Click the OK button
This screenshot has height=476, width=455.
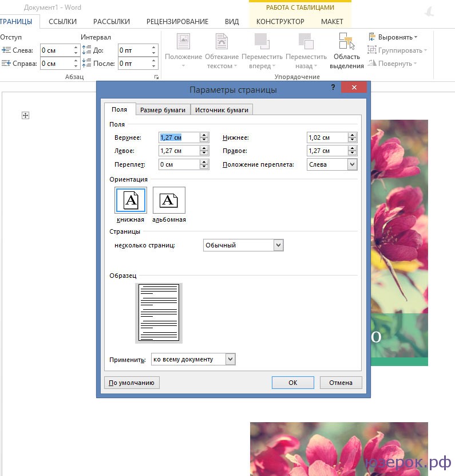coord(292,383)
